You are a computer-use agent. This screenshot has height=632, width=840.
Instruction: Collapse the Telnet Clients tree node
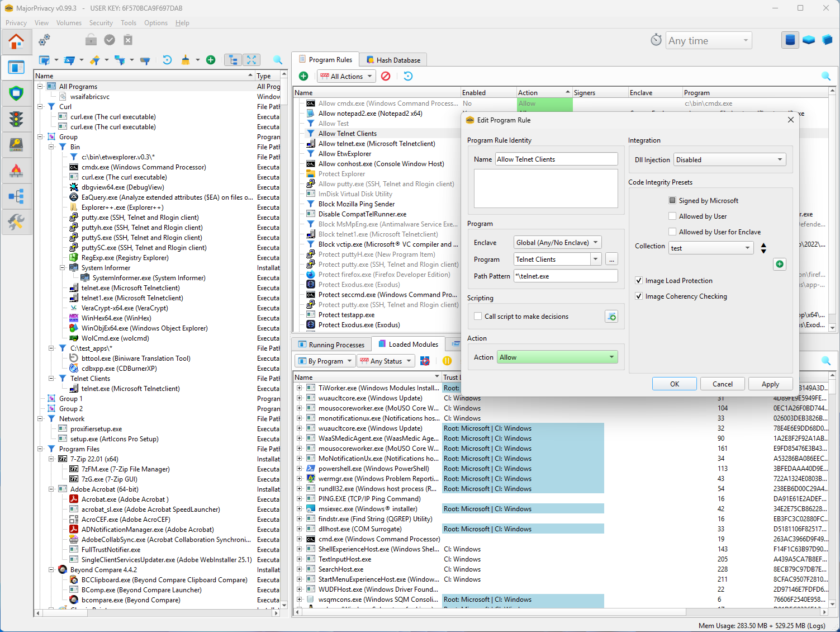click(x=51, y=379)
